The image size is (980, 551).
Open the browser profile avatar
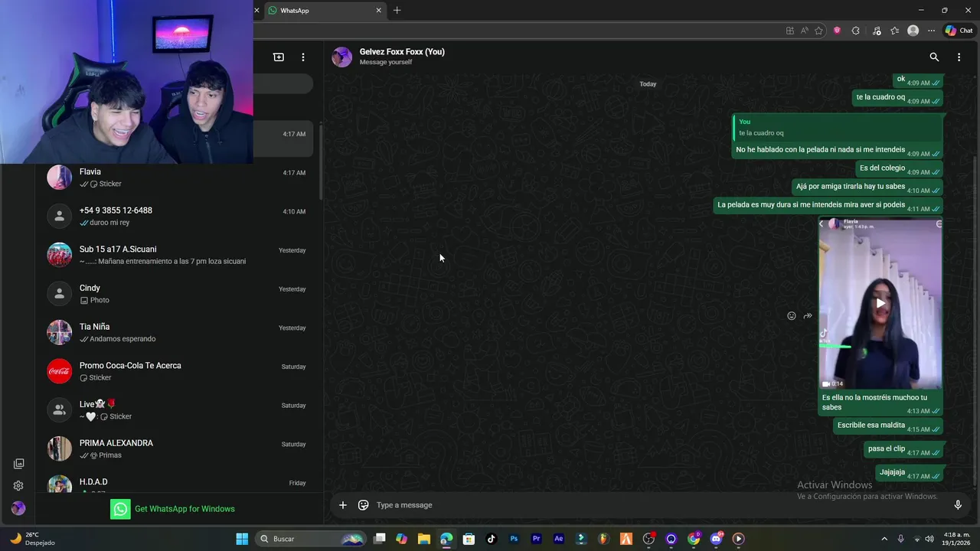913,31
